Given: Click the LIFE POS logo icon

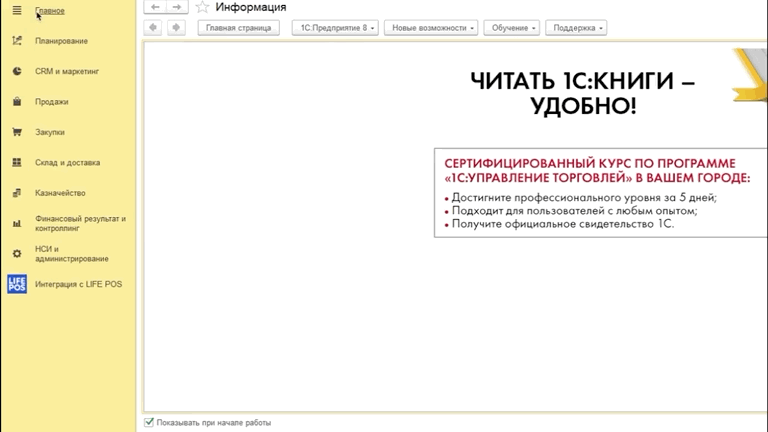Looking at the screenshot, I should click(x=17, y=284).
